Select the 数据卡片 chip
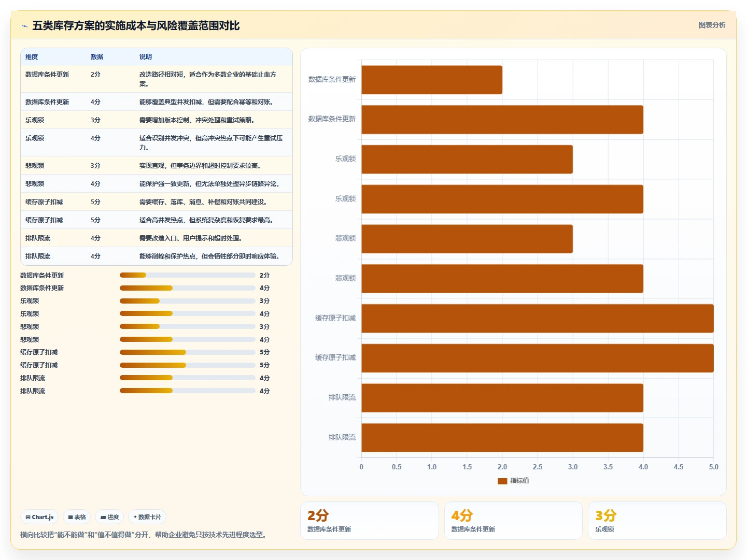 tap(147, 517)
